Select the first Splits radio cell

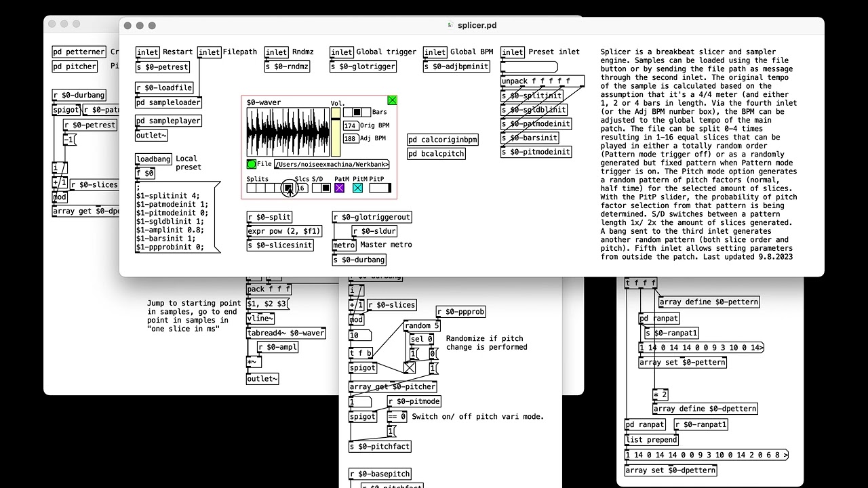251,188
